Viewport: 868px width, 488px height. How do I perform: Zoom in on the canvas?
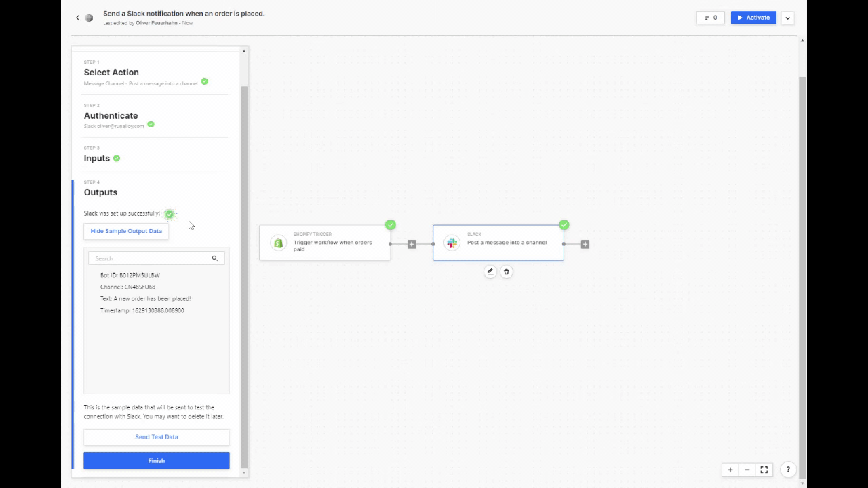pos(730,470)
